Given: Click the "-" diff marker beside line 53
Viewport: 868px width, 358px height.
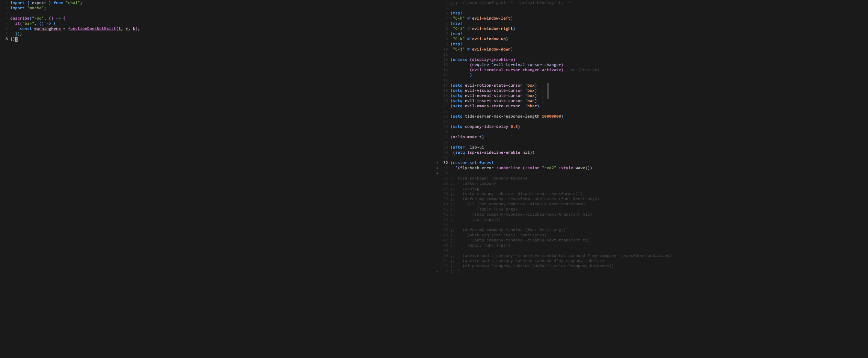Looking at the screenshot, I should tap(437, 271).
